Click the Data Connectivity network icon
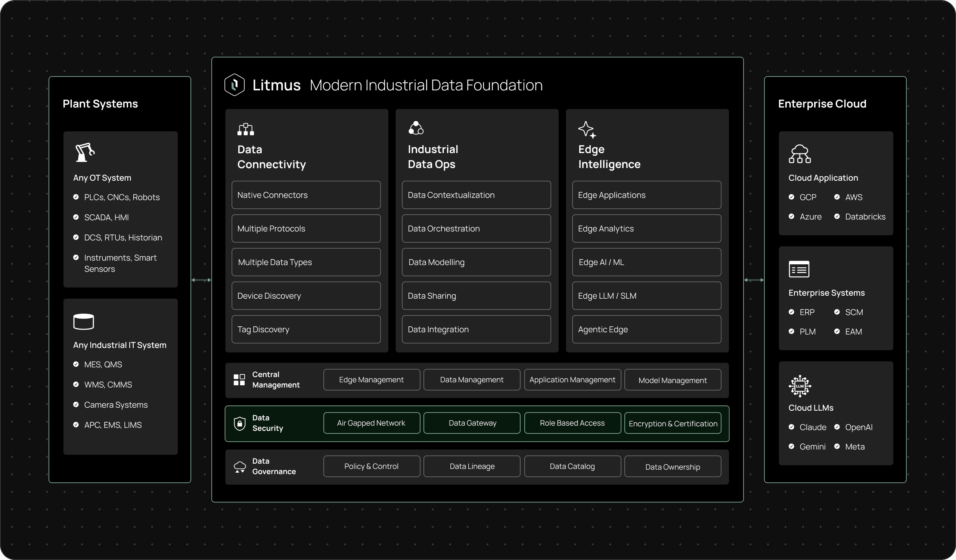 click(245, 129)
